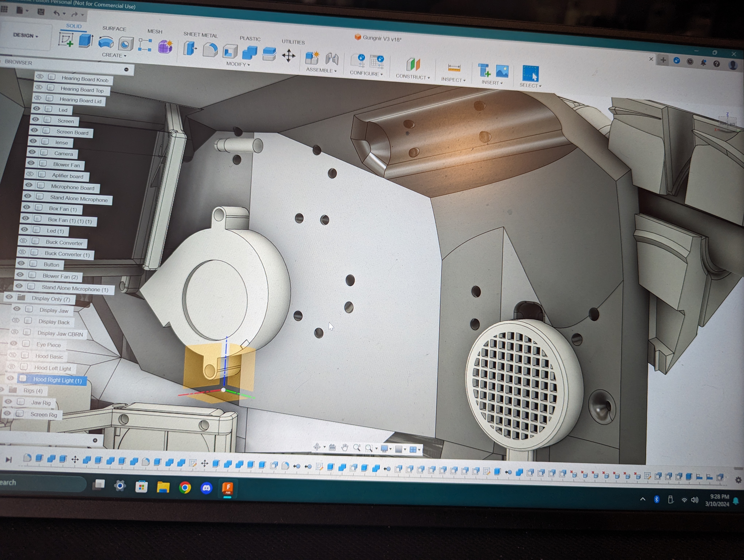Screen dimensions: 744x560
Task: Toggle visibility of Hearing Board Knob
Action: click(x=40, y=76)
